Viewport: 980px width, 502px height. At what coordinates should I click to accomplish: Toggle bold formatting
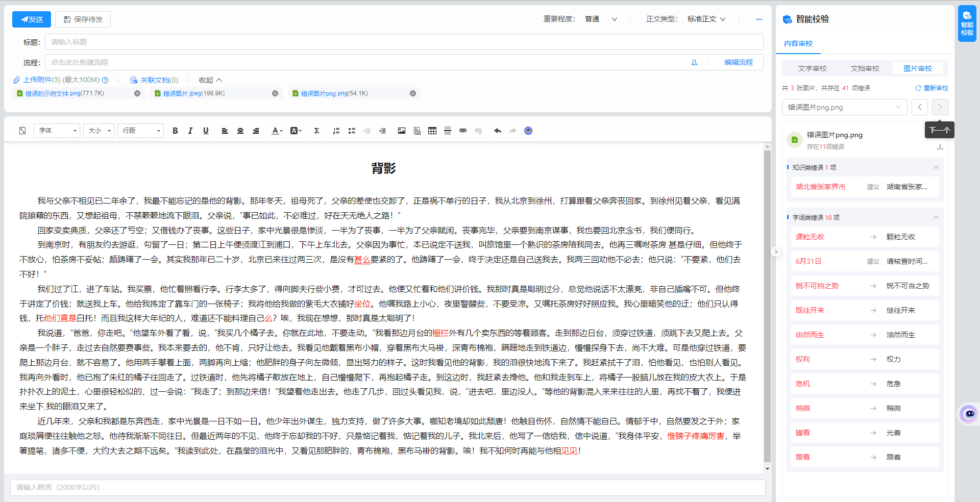click(x=175, y=131)
